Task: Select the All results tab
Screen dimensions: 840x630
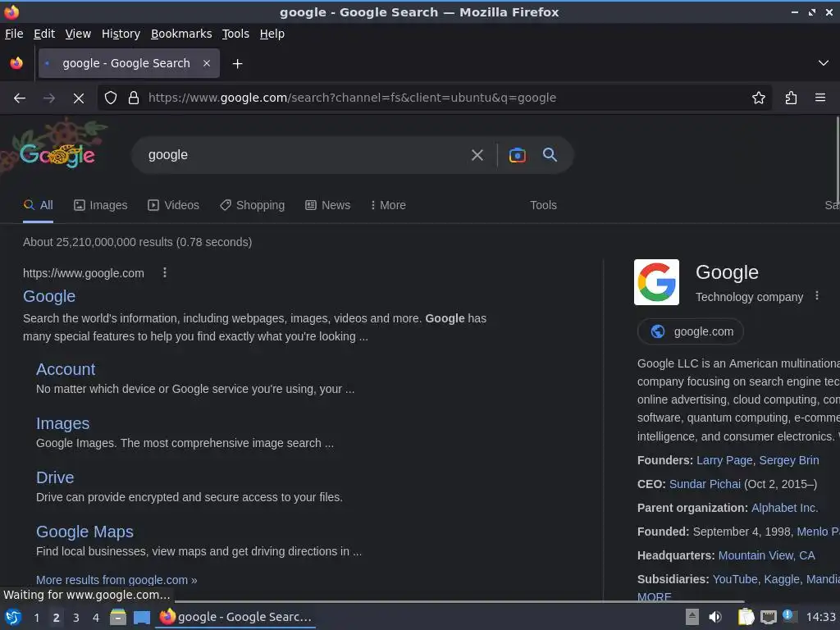Action: [x=38, y=205]
